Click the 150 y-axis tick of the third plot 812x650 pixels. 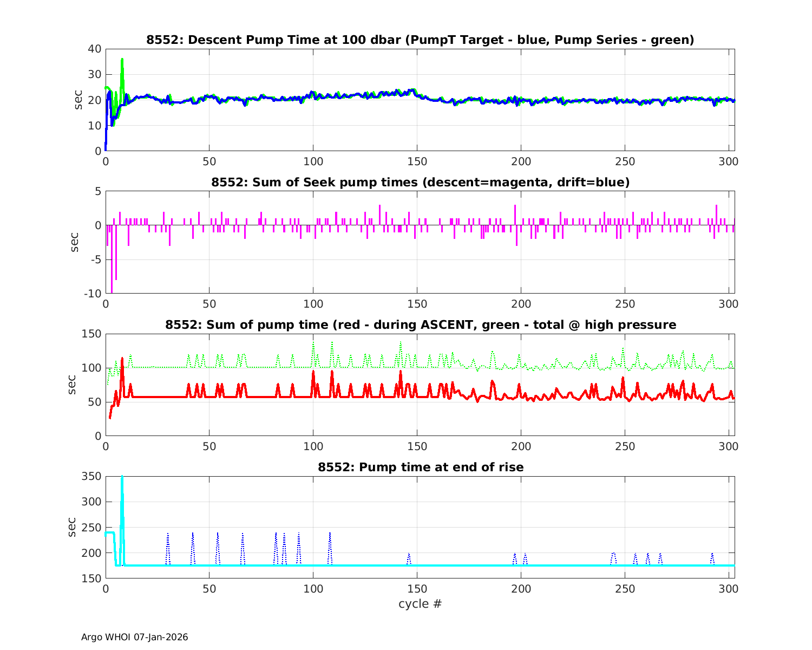pyautogui.click(x=93, y=334)
